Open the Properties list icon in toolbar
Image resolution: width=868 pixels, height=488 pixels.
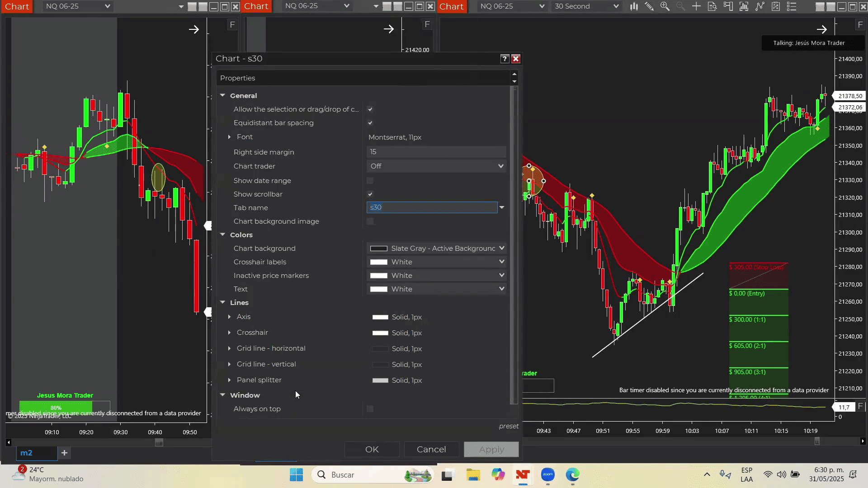(792, 6)
